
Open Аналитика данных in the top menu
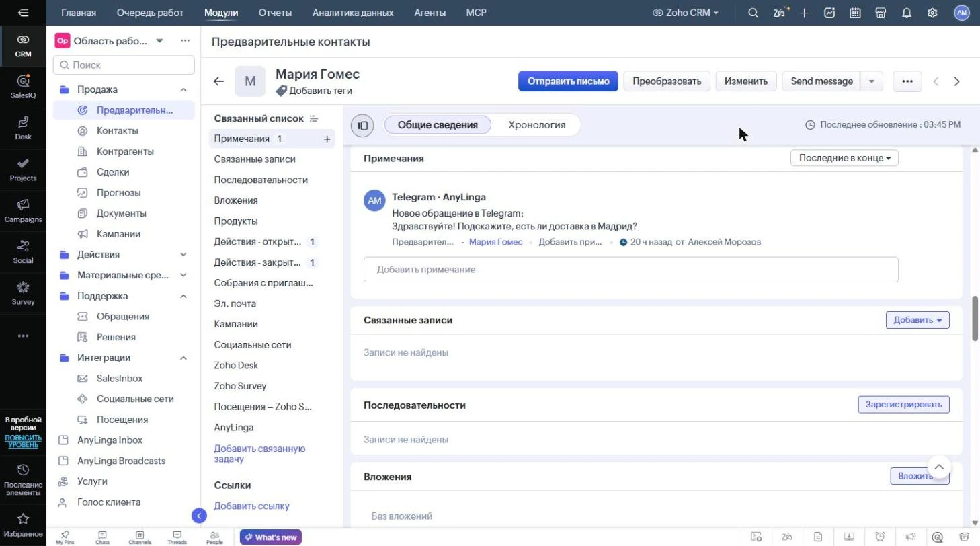coord(353,13)
